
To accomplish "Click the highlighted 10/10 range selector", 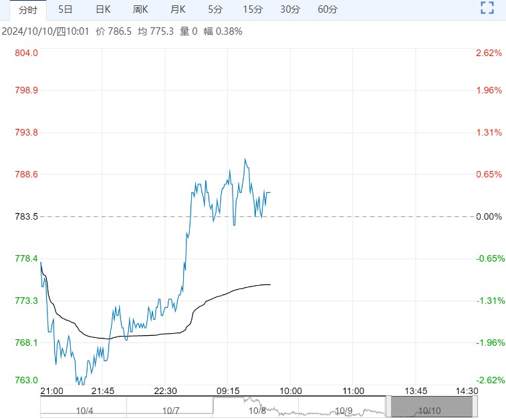I will tap(432, 407).
